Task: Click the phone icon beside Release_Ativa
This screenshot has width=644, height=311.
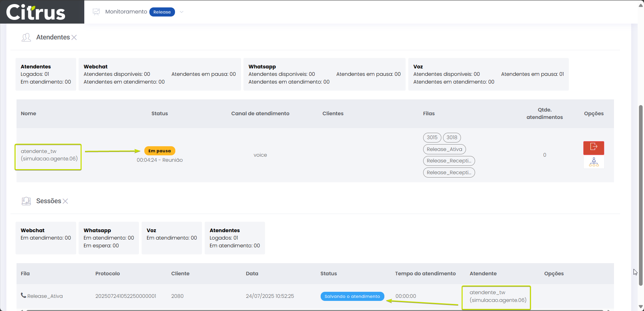Action: (23, 296)
